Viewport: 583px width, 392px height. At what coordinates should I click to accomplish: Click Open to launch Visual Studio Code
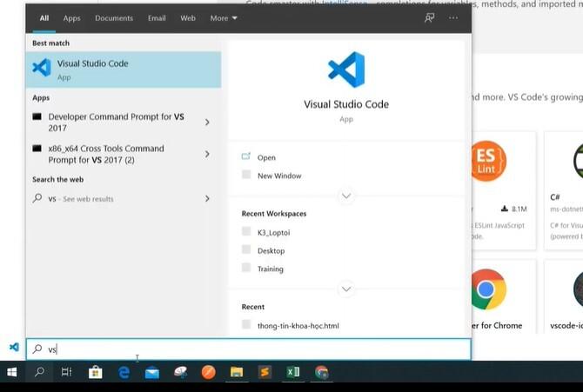[x=266, y=157]
